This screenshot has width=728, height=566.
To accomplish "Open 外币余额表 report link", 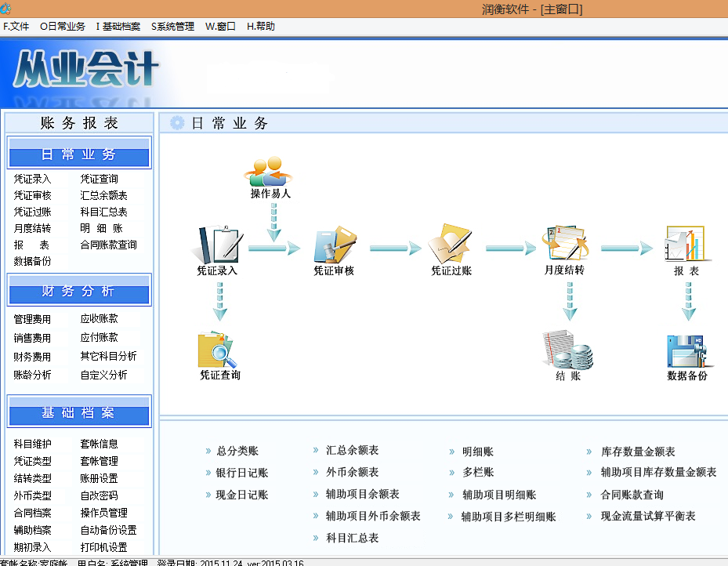I will [x=353, y=472].
